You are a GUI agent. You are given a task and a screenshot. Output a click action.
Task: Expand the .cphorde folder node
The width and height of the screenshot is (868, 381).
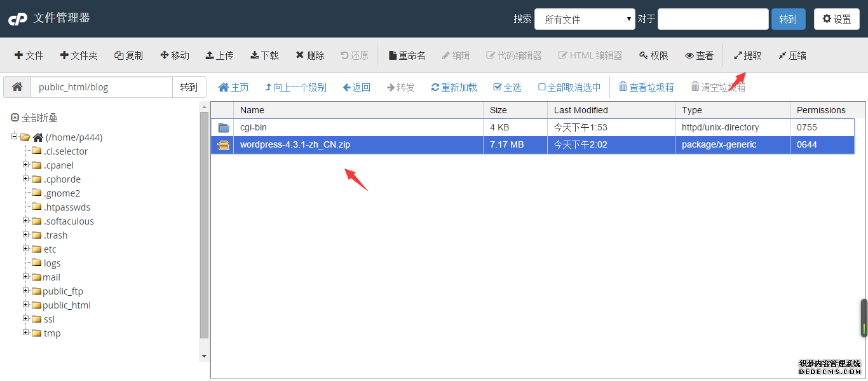click(26, 179)
